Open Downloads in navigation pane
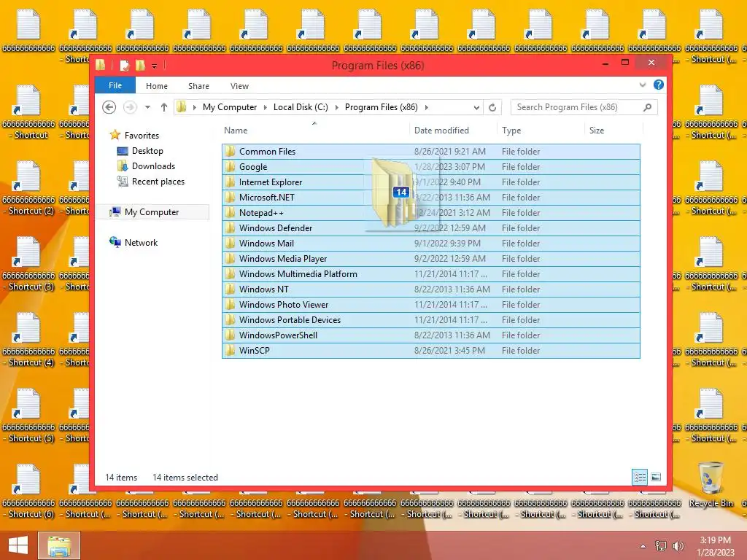Image resolution: width=747 pixels, height=560 pixels. (x=153, y=166)
